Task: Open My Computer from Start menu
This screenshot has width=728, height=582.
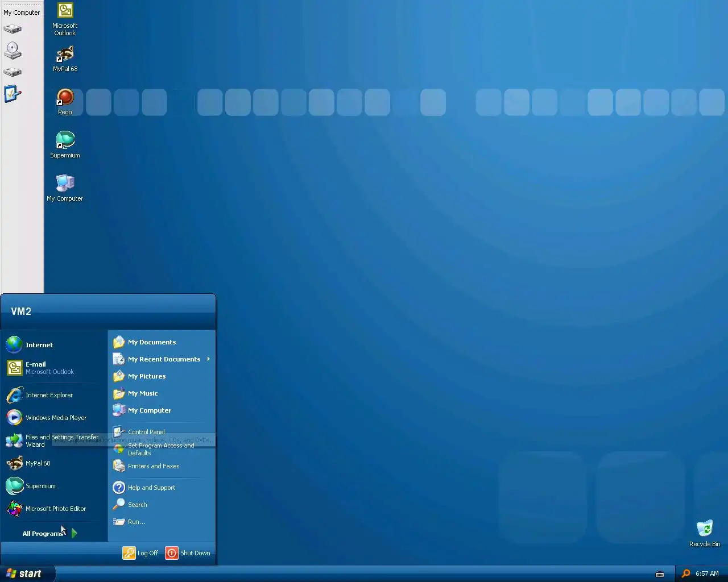Action: tap(162, 410)
